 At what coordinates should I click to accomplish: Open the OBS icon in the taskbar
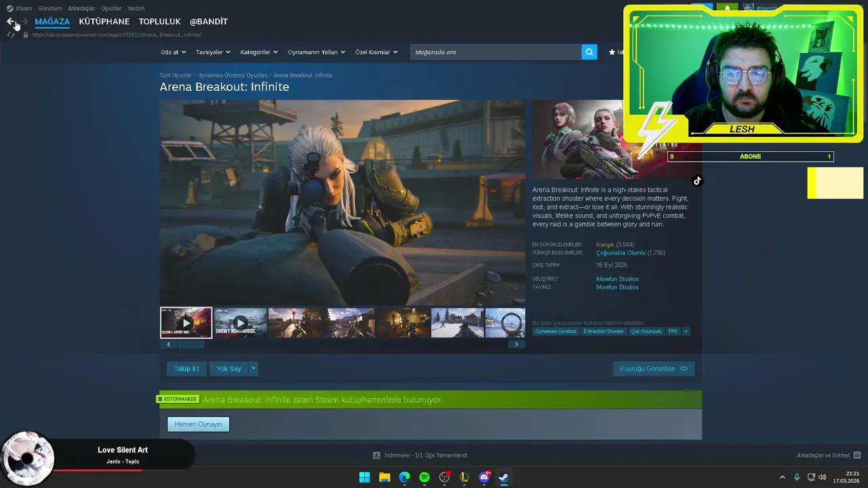(444, 477)
